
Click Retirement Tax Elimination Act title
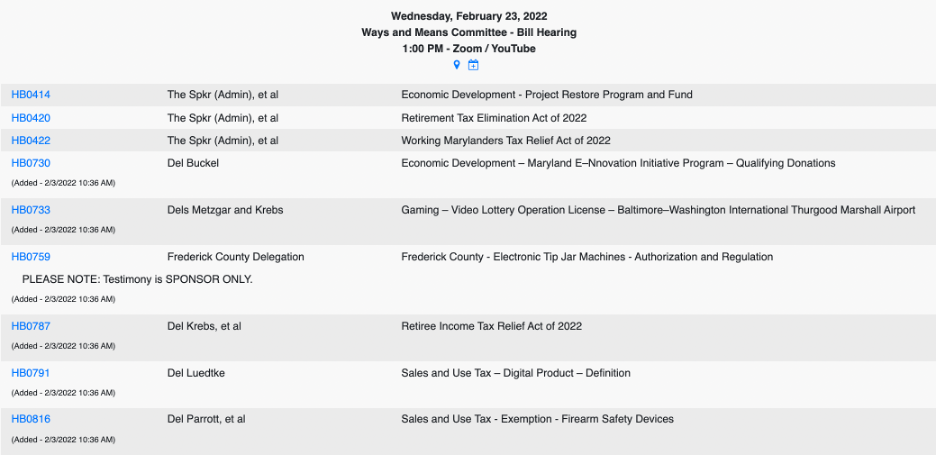pyautogui.click(x=493, y=118)
